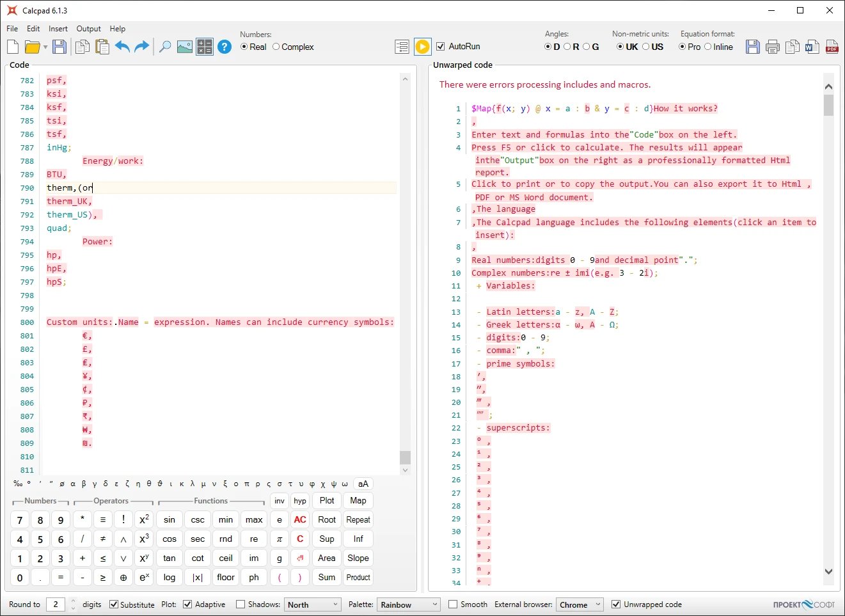Expand the Open file dropdown arrow
The height and width of the screenshot is (616, 845).
coord(45,47)
